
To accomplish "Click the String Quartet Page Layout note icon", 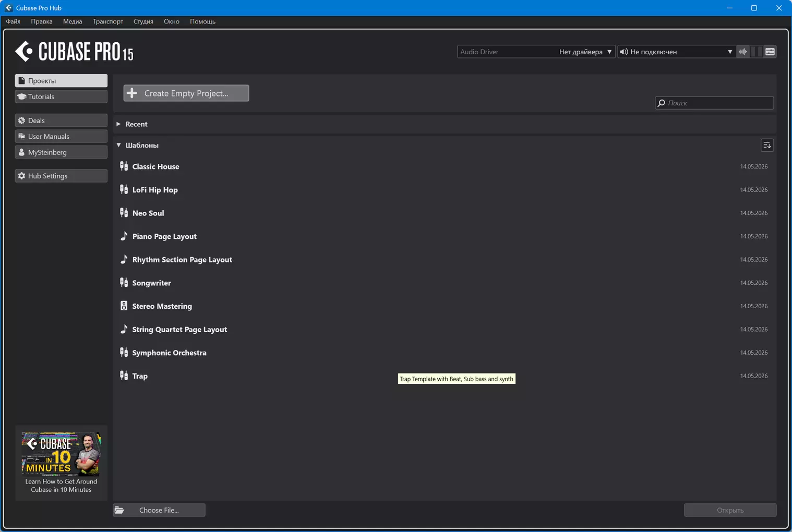I will click(x=124, y=329).
